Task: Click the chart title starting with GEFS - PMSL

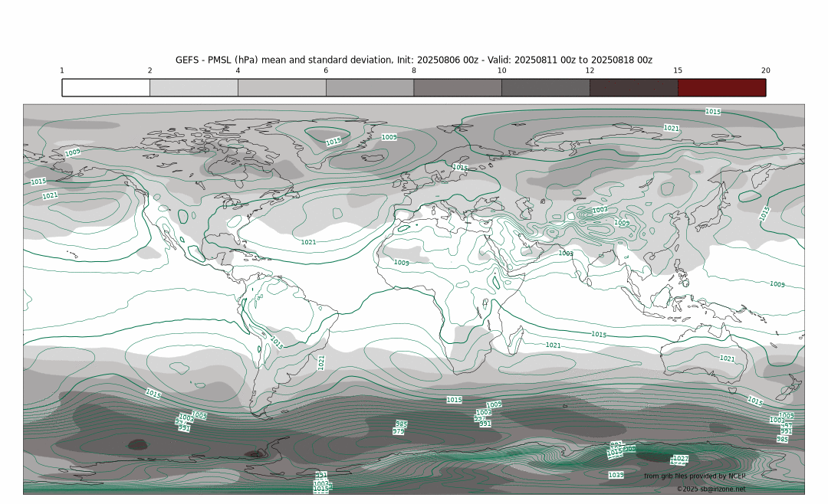Action: 413,60
